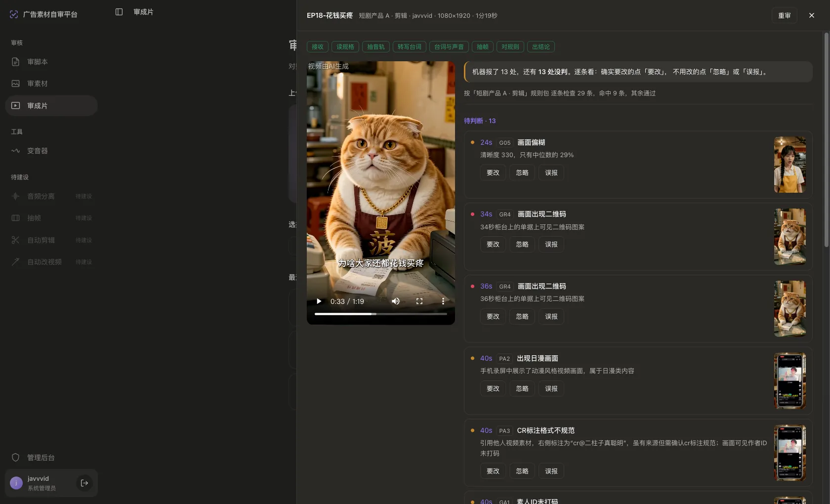This screenshot has height=504, width=830.
Task: Click the 出结论 step tag
Action: (541, 47)
